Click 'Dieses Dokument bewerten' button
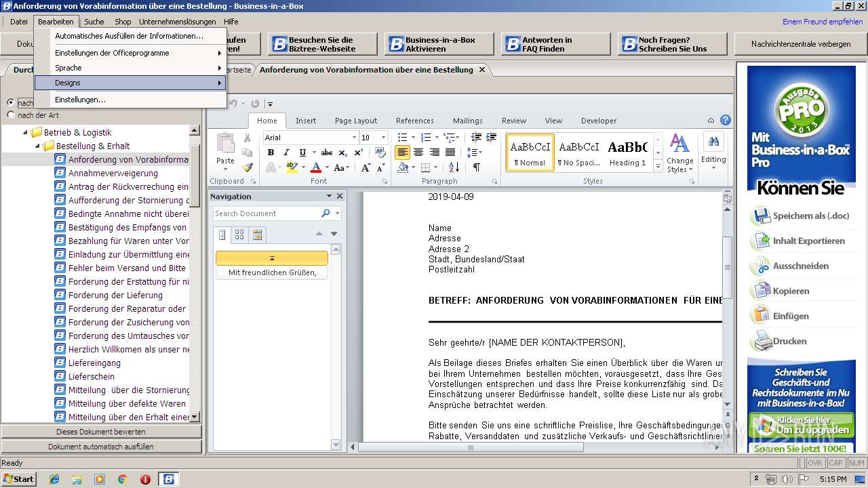 (101, 432)
